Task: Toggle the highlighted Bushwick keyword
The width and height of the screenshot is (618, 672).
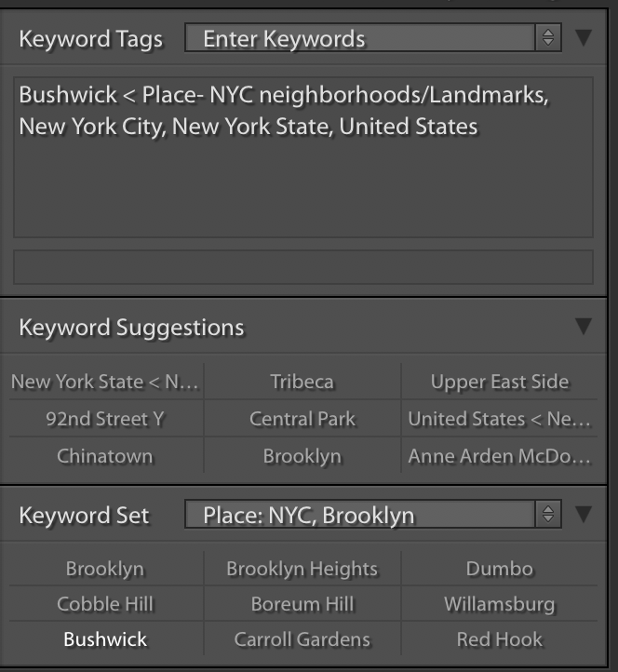Action: pyautogui.click(x=105, y=639)
